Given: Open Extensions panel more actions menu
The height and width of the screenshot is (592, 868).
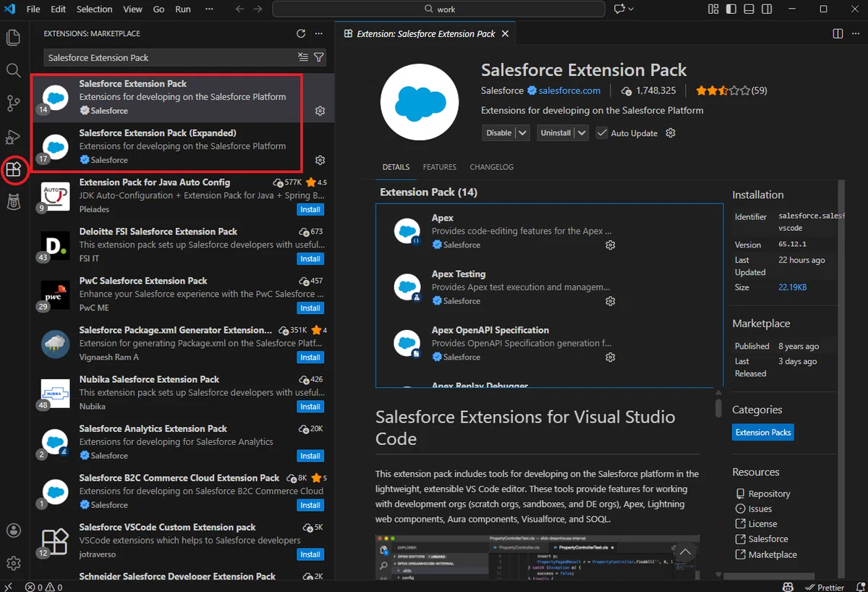Looking at the screenshot, I should (319, 34).
